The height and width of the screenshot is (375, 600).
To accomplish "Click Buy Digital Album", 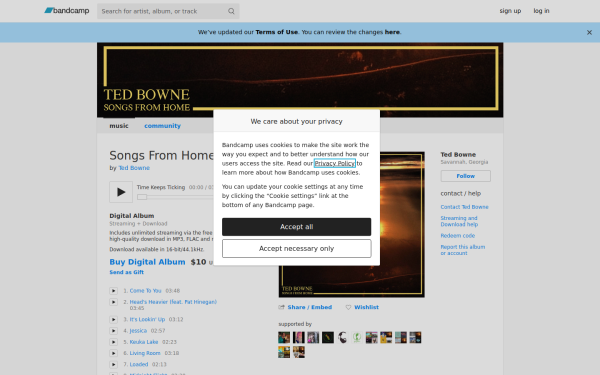I will pos(147,262).
